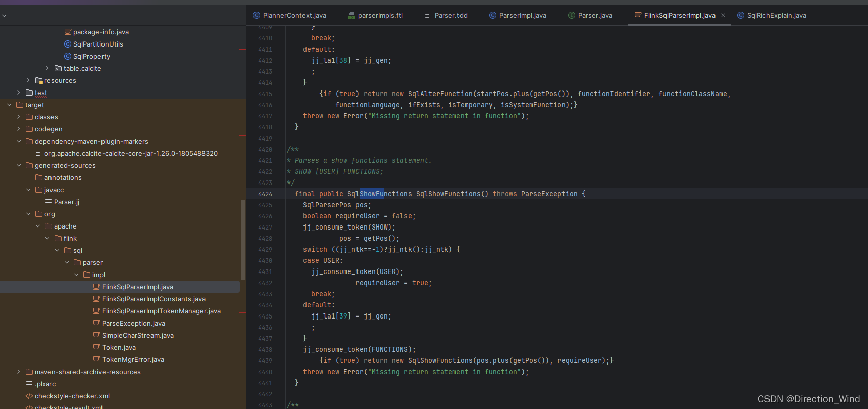This screenshot has width=868, height=409.
Task: Click the ParserImpl.java class icon
Action: click(x=493, y=15)
